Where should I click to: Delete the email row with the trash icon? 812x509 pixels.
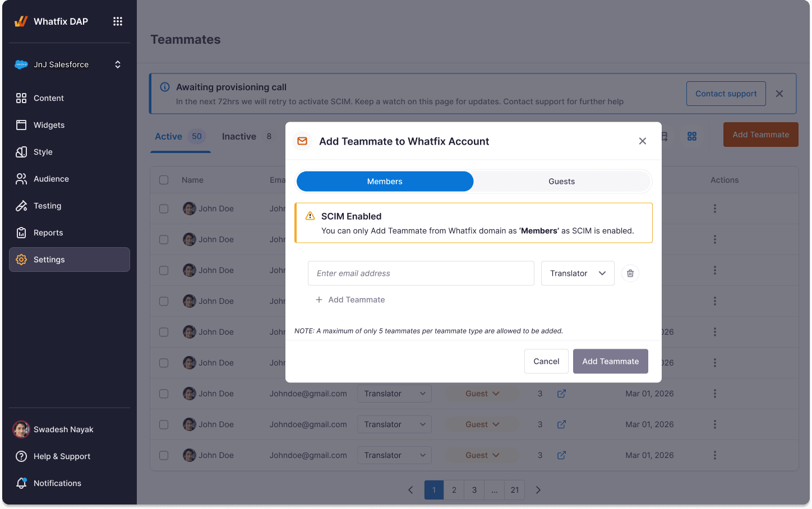(630, 274)
